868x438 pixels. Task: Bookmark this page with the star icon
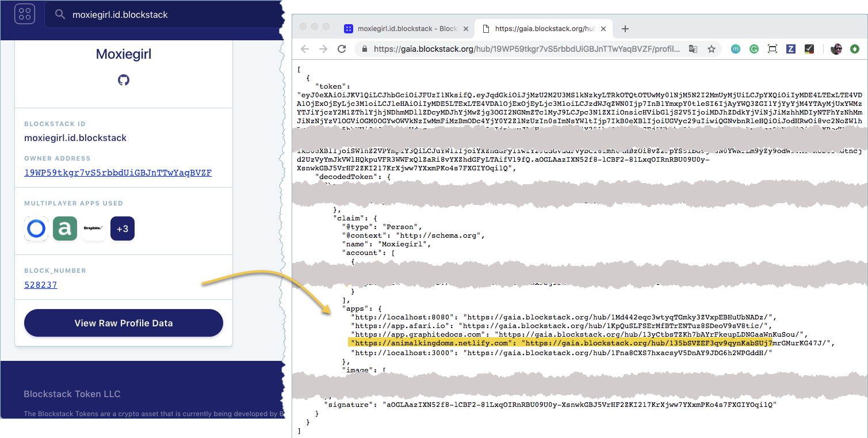(x=712, y=49)
